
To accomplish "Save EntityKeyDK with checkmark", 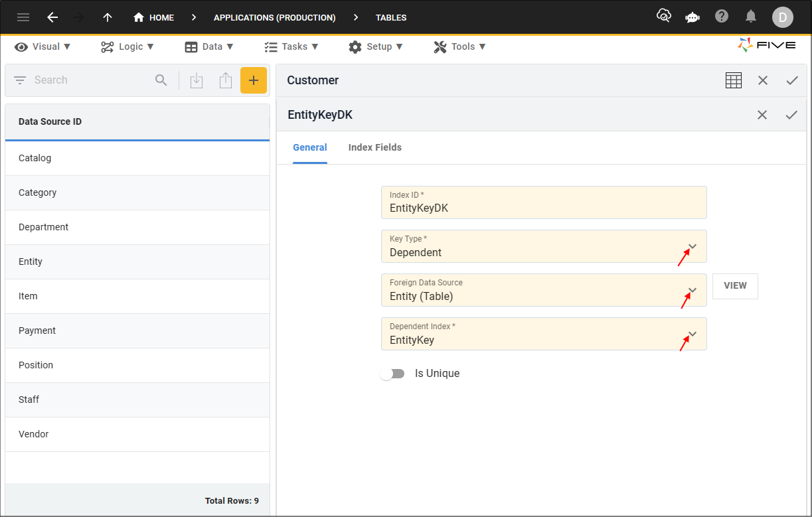I will tap(791, 115).
